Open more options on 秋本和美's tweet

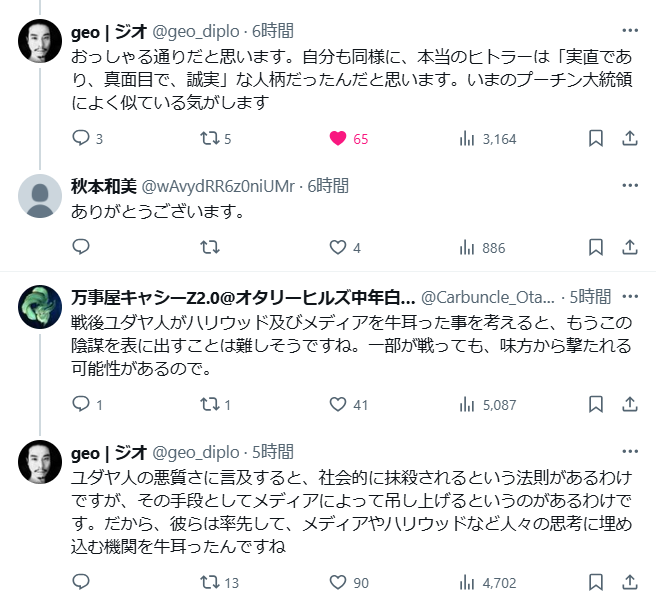(630, 185)
